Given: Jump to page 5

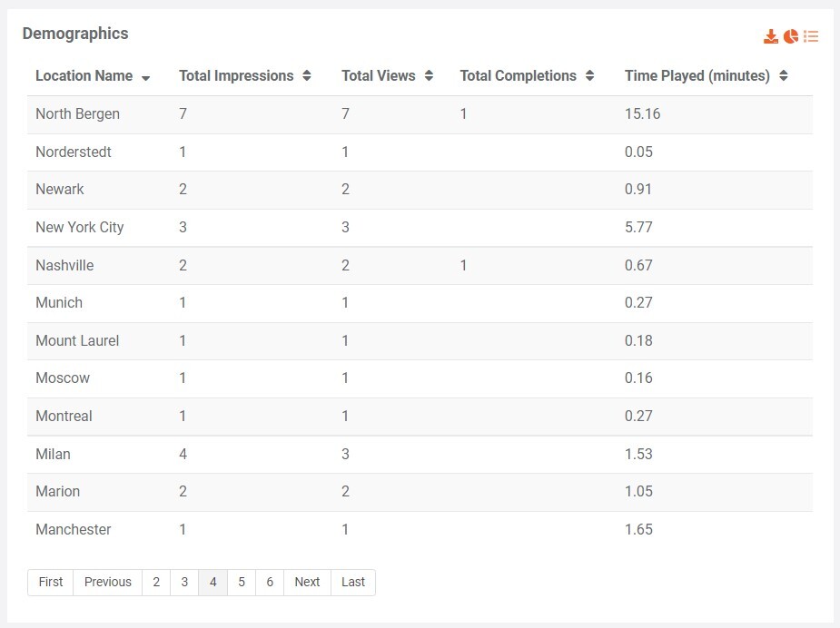Looking at the screenshot, I should click(242, 582).
